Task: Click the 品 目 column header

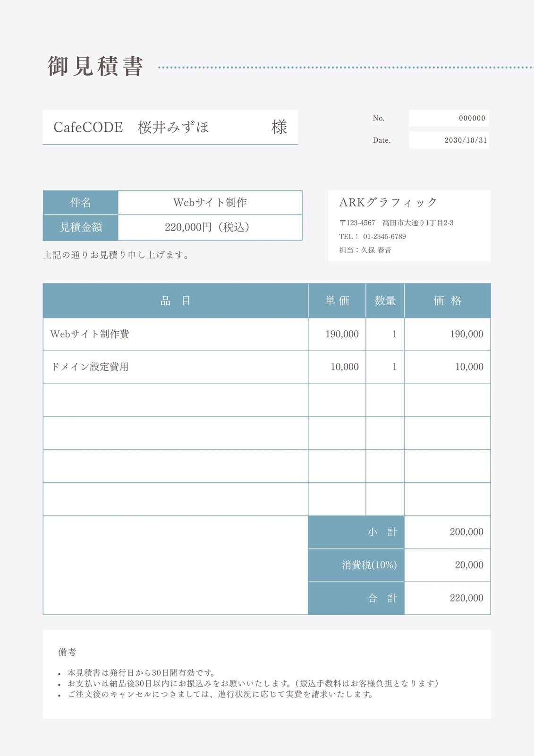Action: (x=176, y=301)
